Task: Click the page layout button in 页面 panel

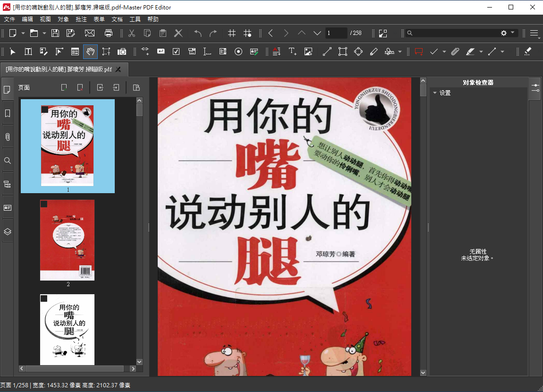Action: pos(136,88)
